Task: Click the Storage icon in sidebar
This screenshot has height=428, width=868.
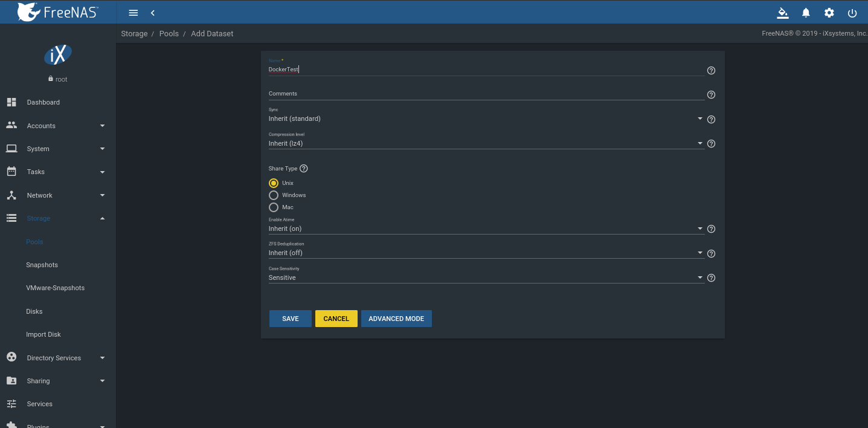Action: (11, 218)
